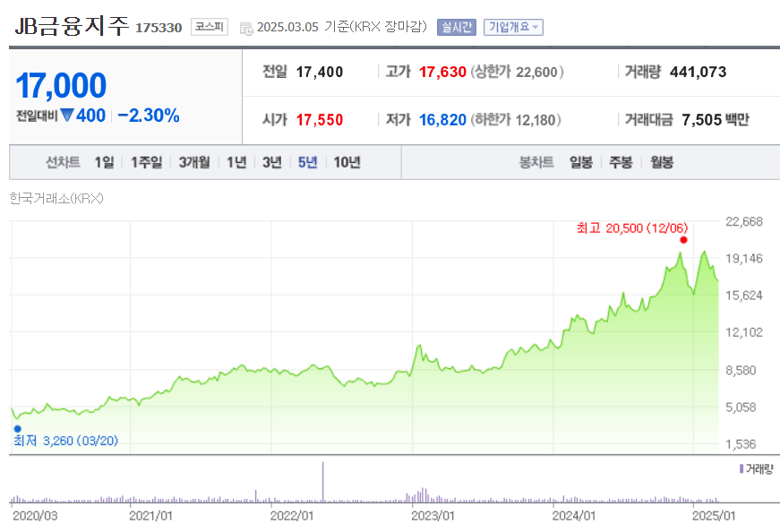Viewport: 780px width, 532px height.
Task: Click the 거래량 value 441,073
Action: click(698, 73)
